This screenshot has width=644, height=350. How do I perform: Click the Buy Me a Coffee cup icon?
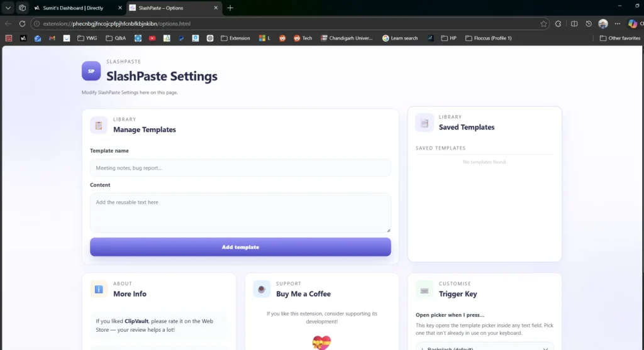tap(262, 289)
